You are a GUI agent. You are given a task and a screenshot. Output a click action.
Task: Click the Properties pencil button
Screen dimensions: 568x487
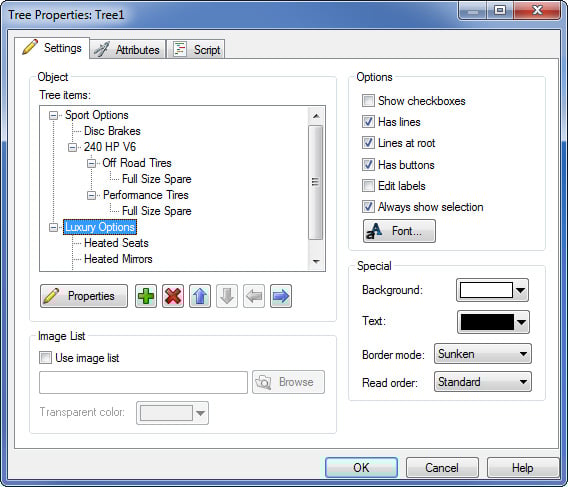click(84, 296)
